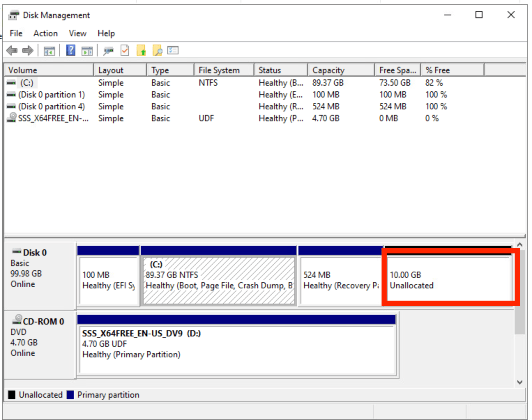Open the View menu

(x=77, y=33)
